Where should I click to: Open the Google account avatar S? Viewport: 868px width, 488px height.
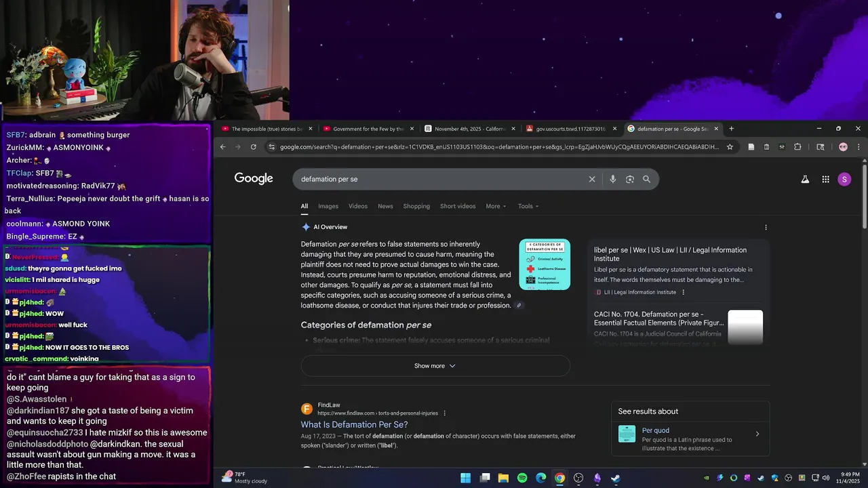pyautogui.click(x=844, y=179)
